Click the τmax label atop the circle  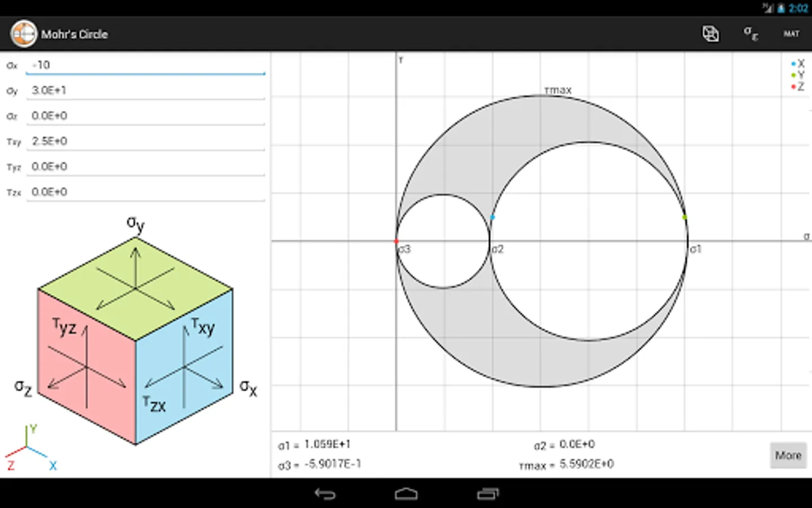558,90
